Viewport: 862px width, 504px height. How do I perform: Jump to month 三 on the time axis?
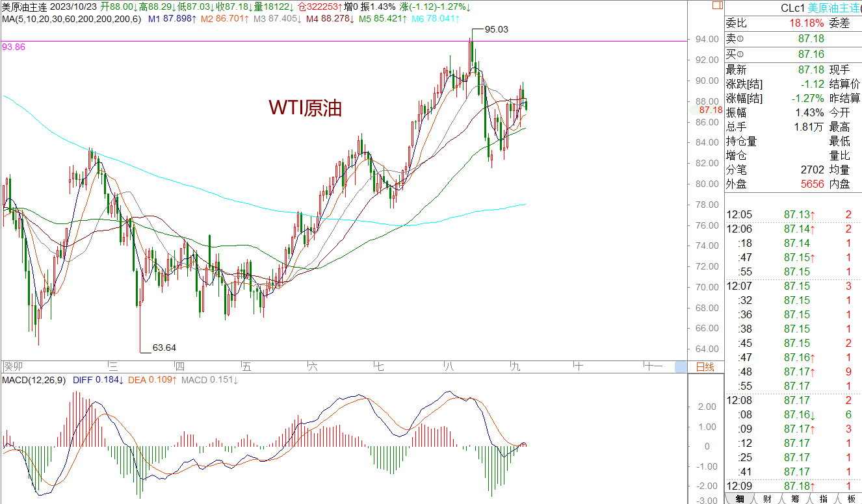(x=113, y=367)
